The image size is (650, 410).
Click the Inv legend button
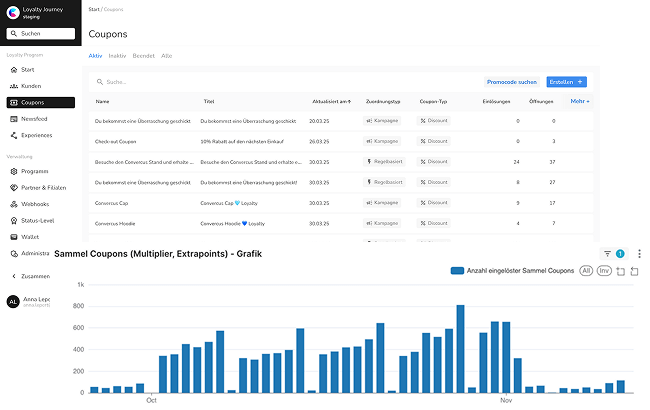pos(604,271)
